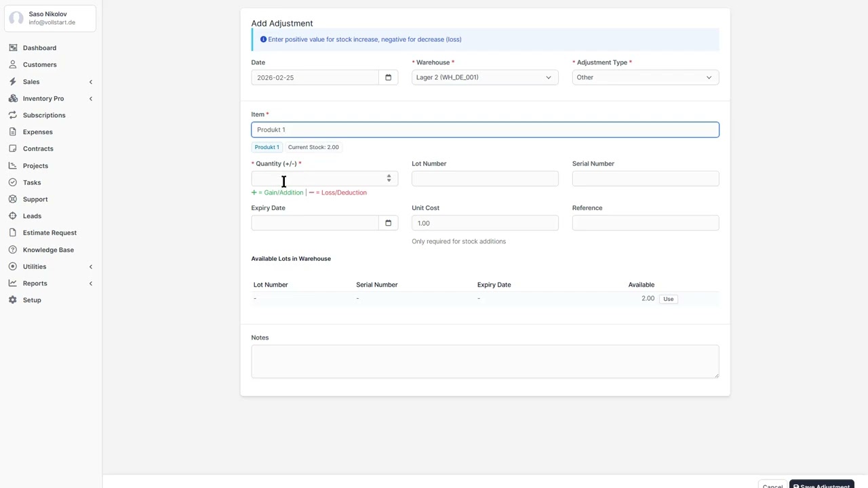Screen dimensions: 868x488
Task: Click the Inventory Pro cubes icon
Action: tap(13, 99)
